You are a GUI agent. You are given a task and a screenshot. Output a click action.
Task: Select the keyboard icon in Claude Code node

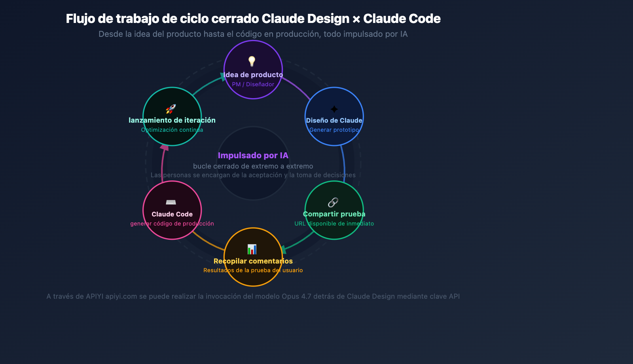coord(172,203)
